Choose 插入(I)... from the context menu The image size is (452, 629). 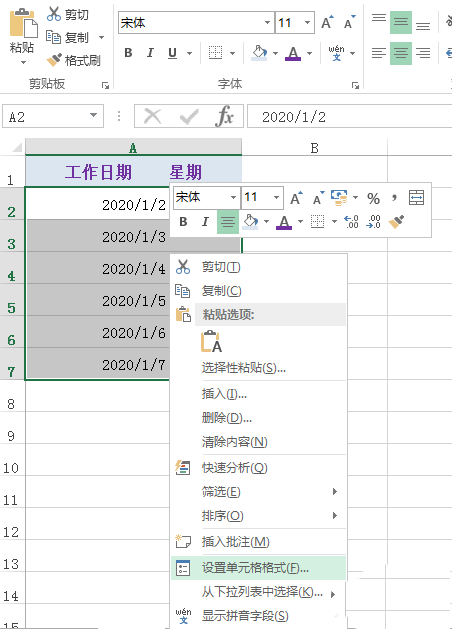coord(258,394)
